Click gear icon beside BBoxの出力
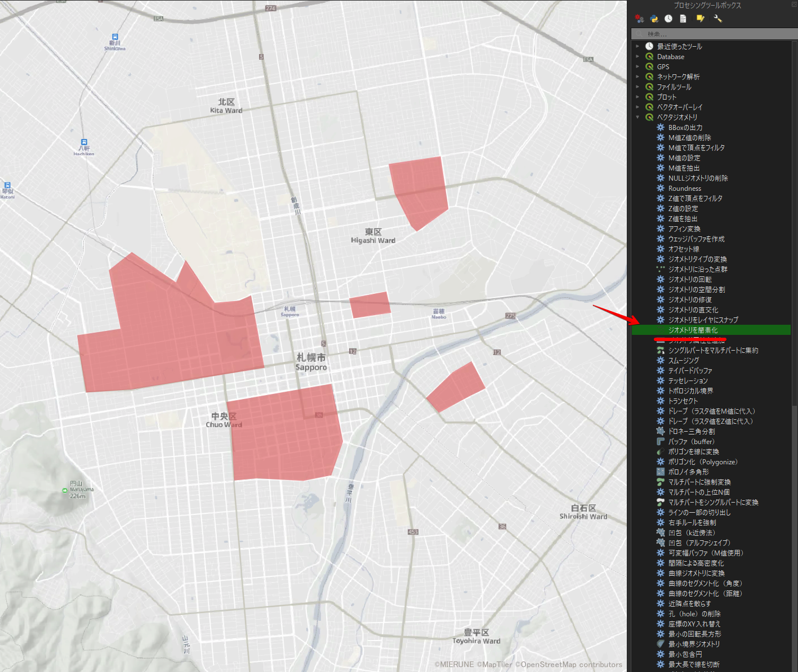The width and height of the screenshot is (798, 672). coord(661,127)
